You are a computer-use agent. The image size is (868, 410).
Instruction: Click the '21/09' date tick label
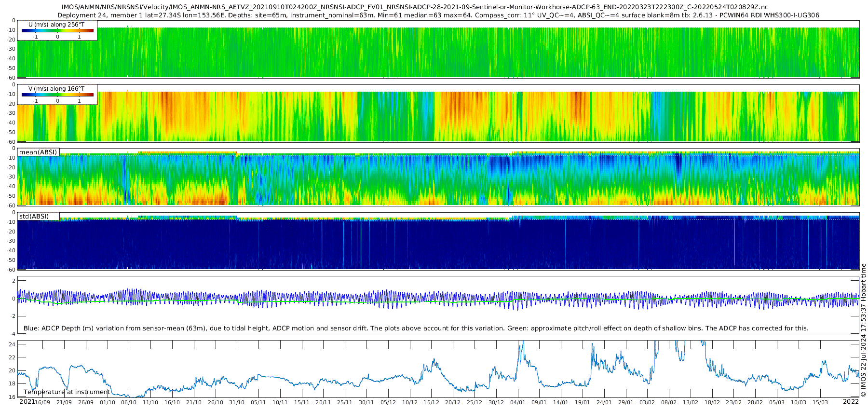[x=64, y=402]
